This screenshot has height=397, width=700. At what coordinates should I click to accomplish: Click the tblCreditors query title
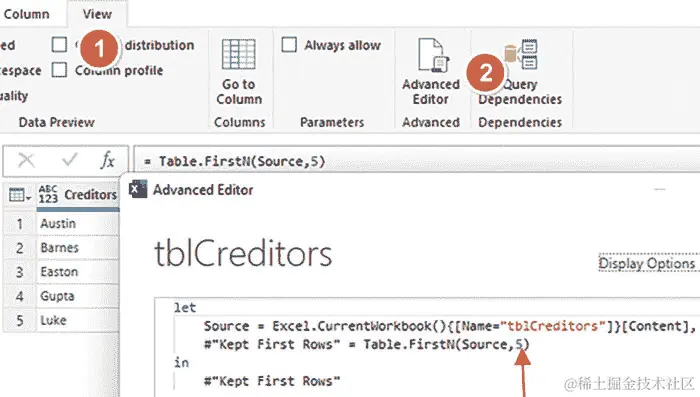coord(243,253)
